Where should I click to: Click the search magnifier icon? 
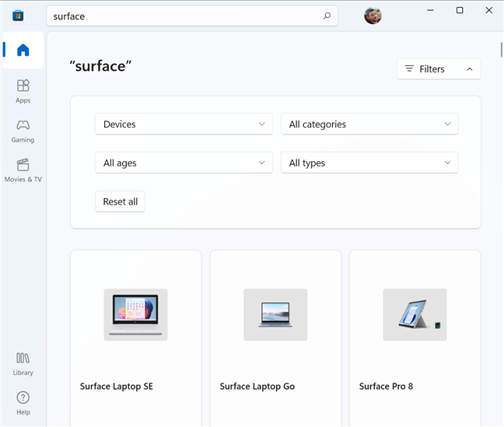[x=327, y=16]
